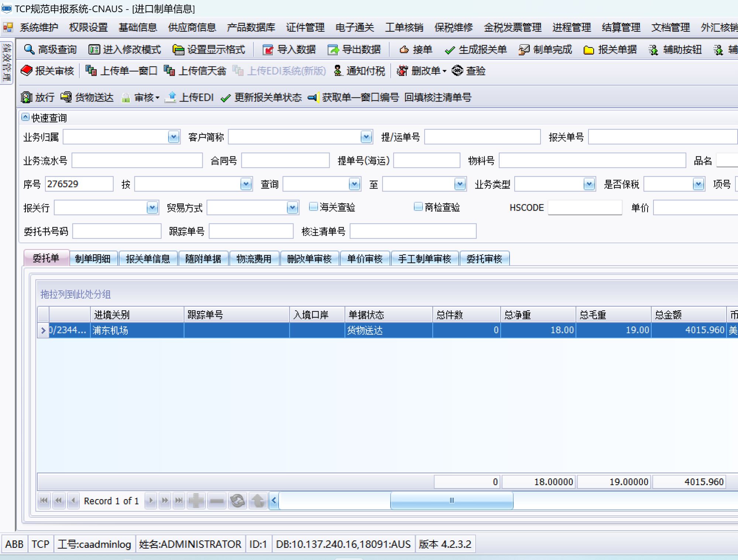Click 进入修改模式 edit mode icon
This screenshot has height=560, width=738.
pyautogui.click(x=94, y=49)
